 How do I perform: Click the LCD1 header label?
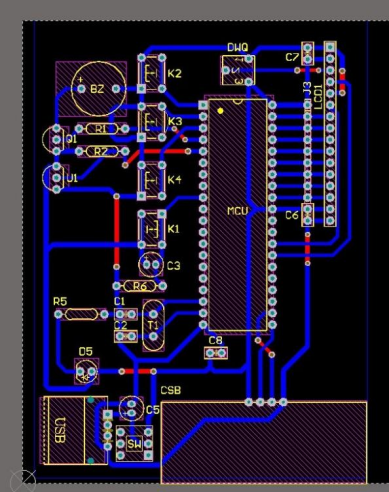318,97
